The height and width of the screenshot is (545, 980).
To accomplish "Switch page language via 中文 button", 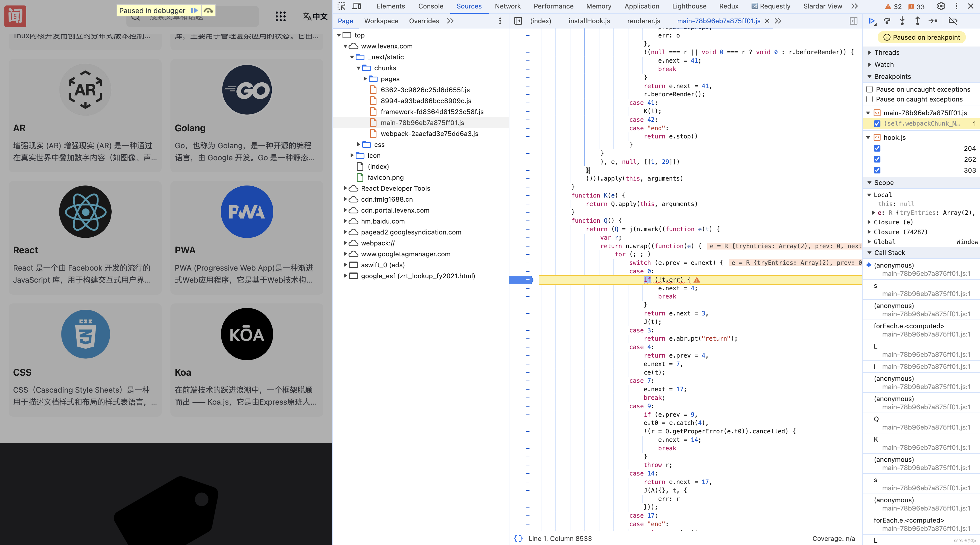I will click(315, 16).
